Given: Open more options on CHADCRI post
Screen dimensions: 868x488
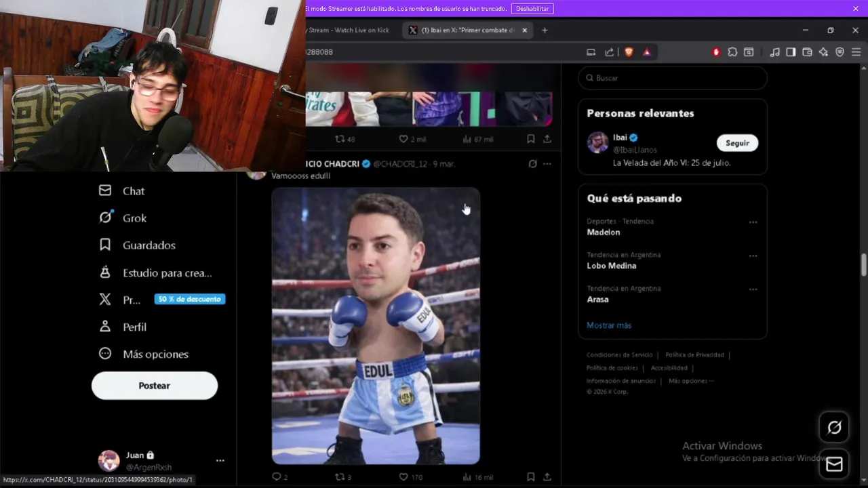Looking at the screenshot, I should [547, 164].
